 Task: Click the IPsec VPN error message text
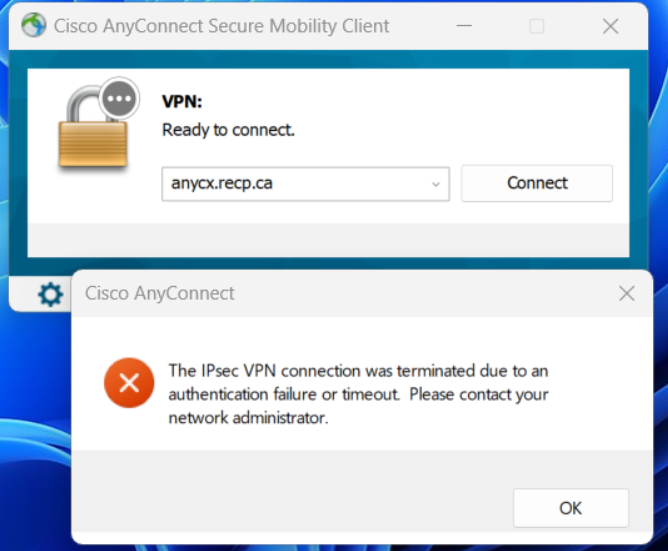tap(358, 394)
